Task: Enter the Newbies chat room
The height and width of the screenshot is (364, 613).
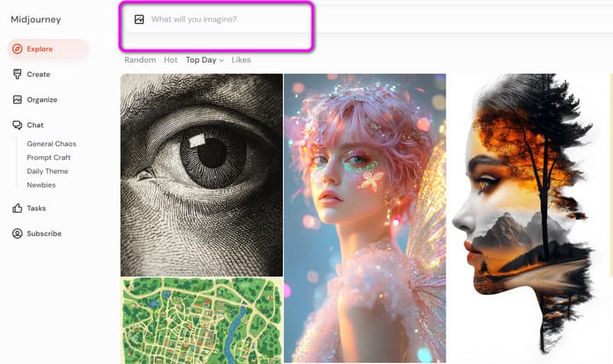Action: point(41,185)
